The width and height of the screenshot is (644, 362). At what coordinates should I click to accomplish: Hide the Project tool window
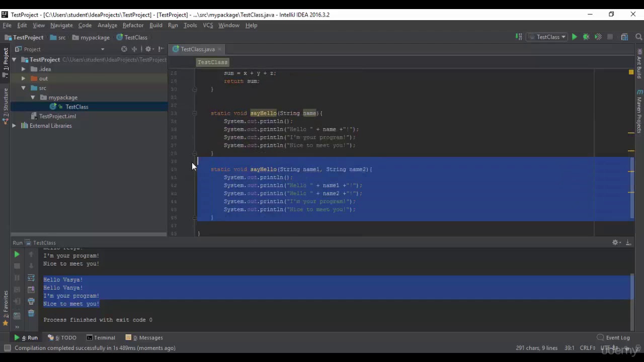pos(161,49)
